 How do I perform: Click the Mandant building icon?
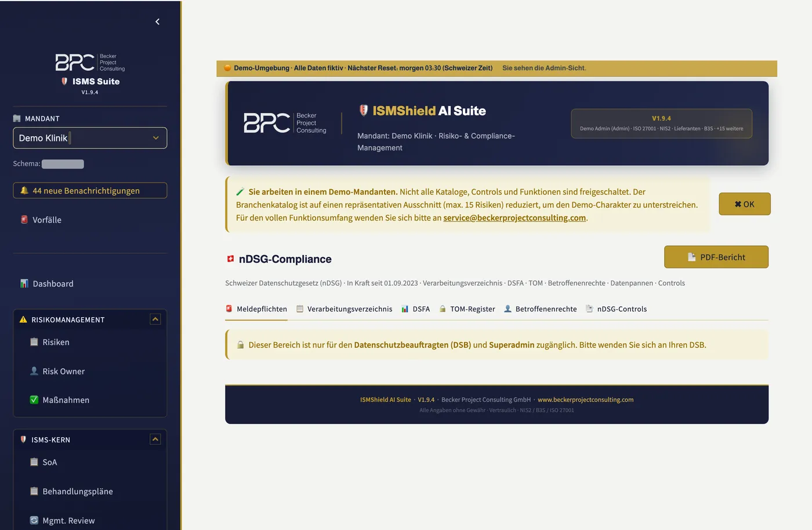point(17,118)
